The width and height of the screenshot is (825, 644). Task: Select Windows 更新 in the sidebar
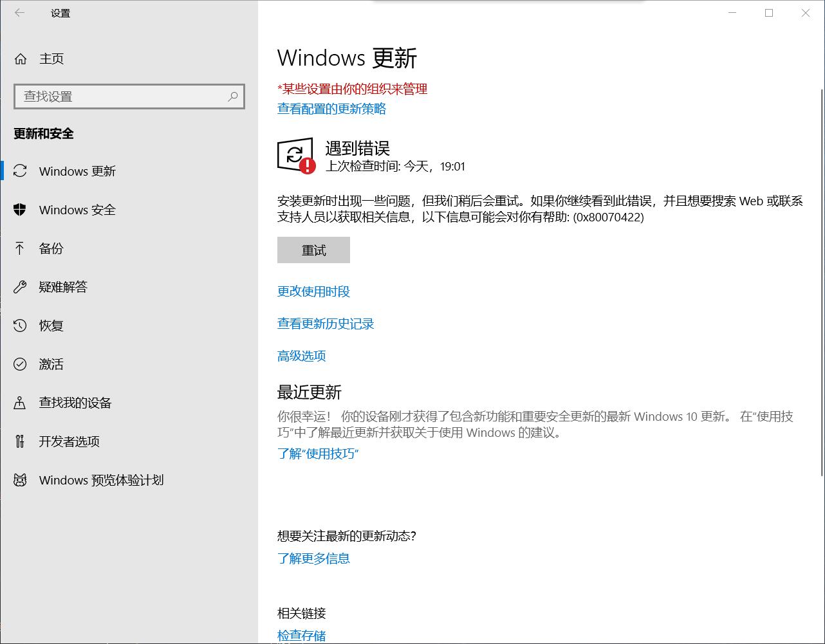129,171
